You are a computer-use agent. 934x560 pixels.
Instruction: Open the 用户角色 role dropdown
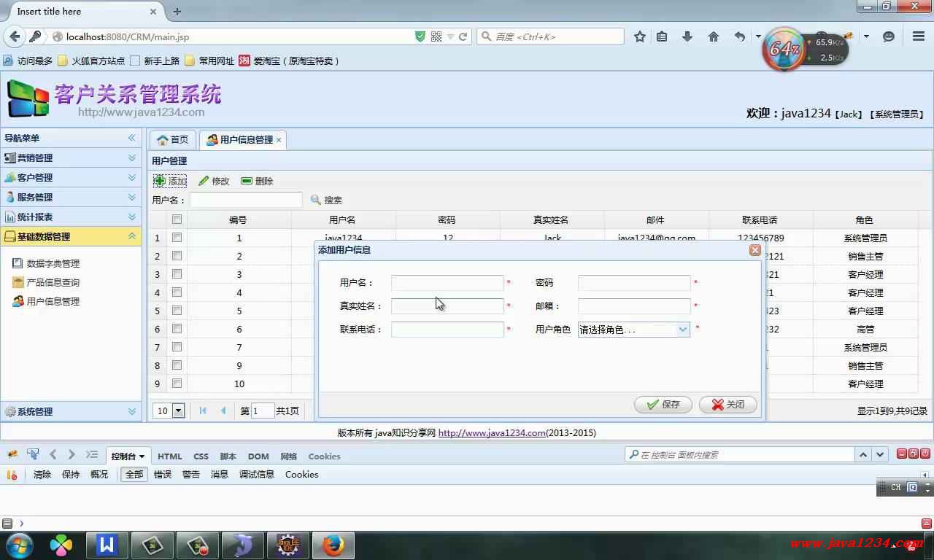pyautogui.click(x=683, y=330)
